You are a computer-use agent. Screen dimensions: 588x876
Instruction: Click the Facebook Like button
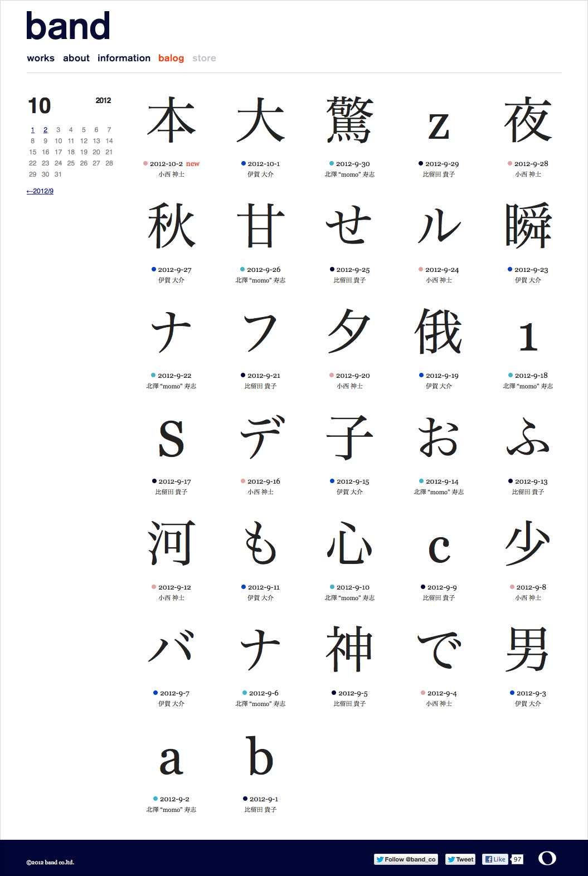495,859
